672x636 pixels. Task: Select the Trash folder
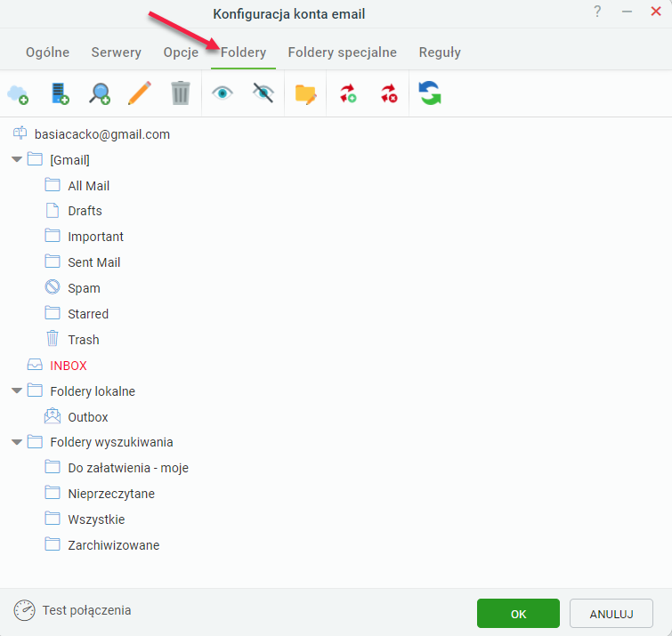[84, 340]
